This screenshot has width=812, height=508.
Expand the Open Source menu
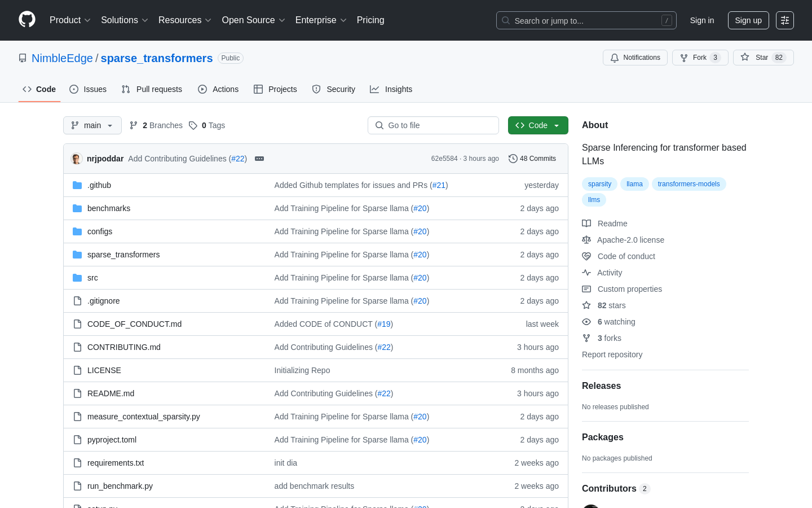pyautogui.click(x=254, y=20)
